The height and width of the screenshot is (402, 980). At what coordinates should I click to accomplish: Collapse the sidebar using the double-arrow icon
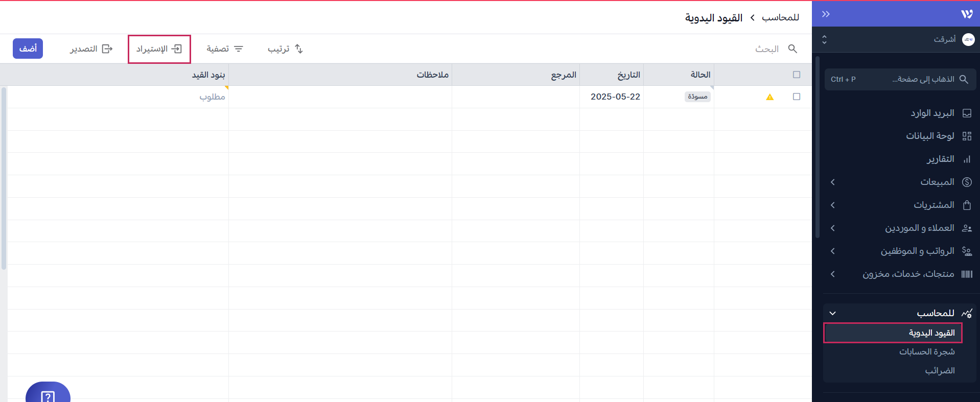(x=826, y=14)
